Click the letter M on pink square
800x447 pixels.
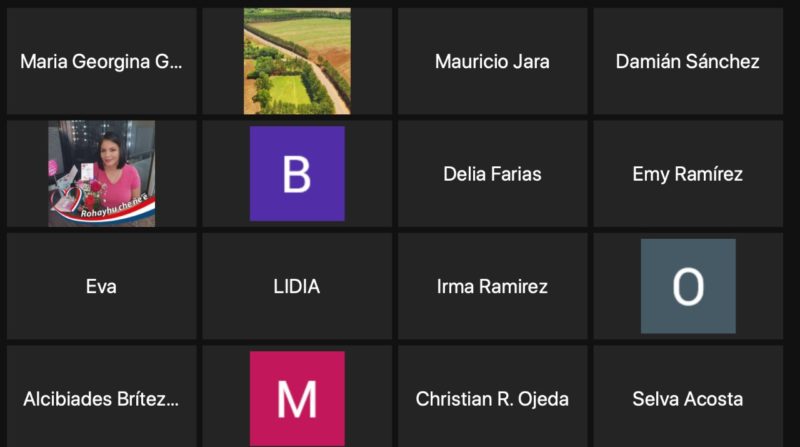coord(297,400)
